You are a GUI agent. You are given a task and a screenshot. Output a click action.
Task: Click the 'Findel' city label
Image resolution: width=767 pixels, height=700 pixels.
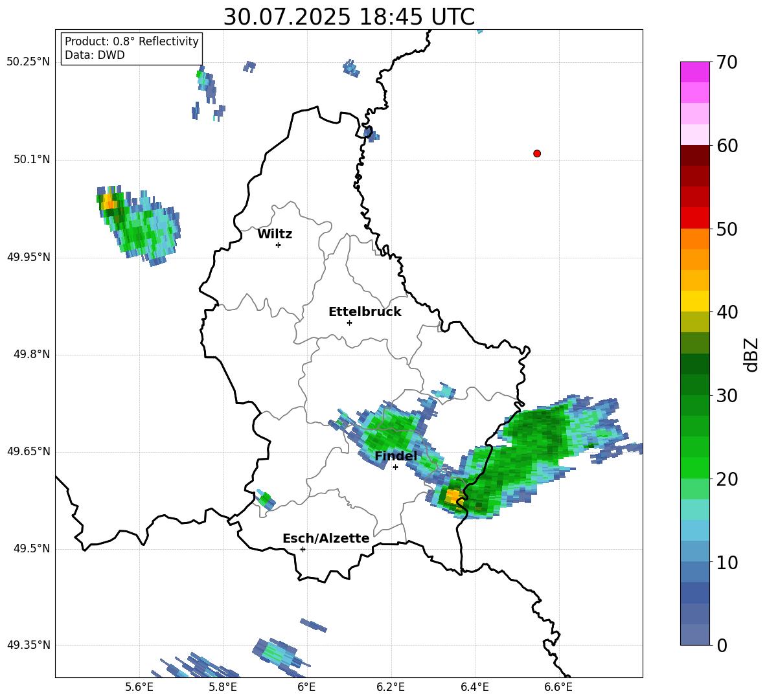[x=396, y=456]
